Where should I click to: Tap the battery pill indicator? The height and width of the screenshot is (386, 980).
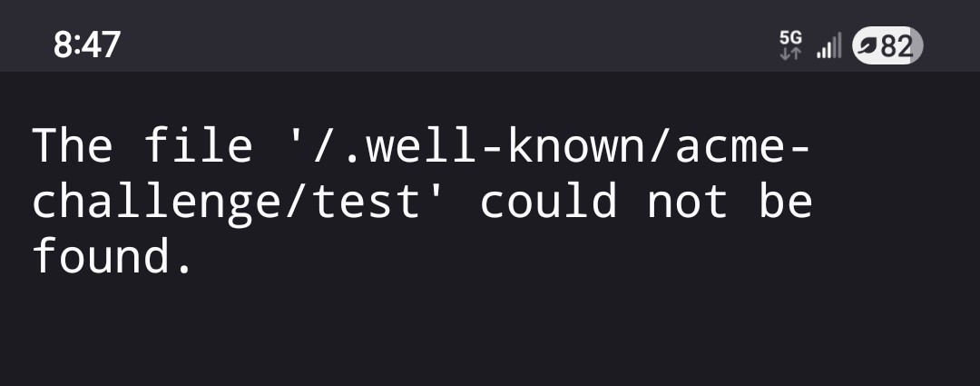click(x=887, y=45)
